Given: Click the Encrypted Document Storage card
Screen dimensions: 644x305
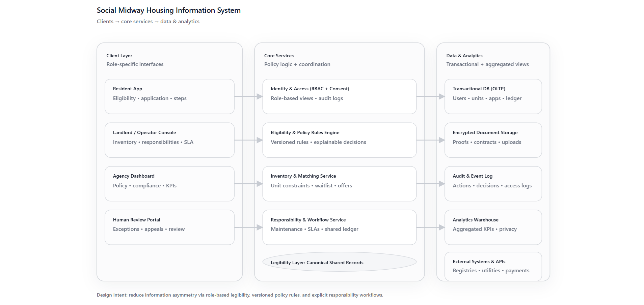Looking at the screenshot, I should (x=493, y=140).
